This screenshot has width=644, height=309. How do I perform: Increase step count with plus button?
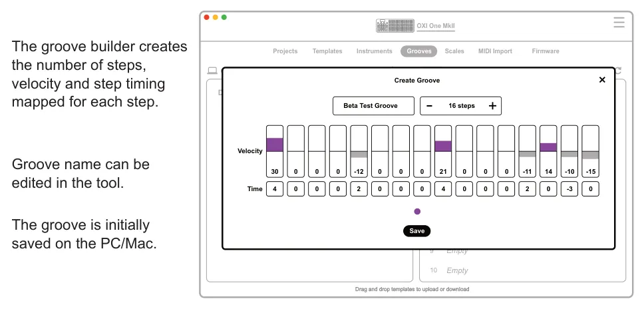tap(492, 106)
